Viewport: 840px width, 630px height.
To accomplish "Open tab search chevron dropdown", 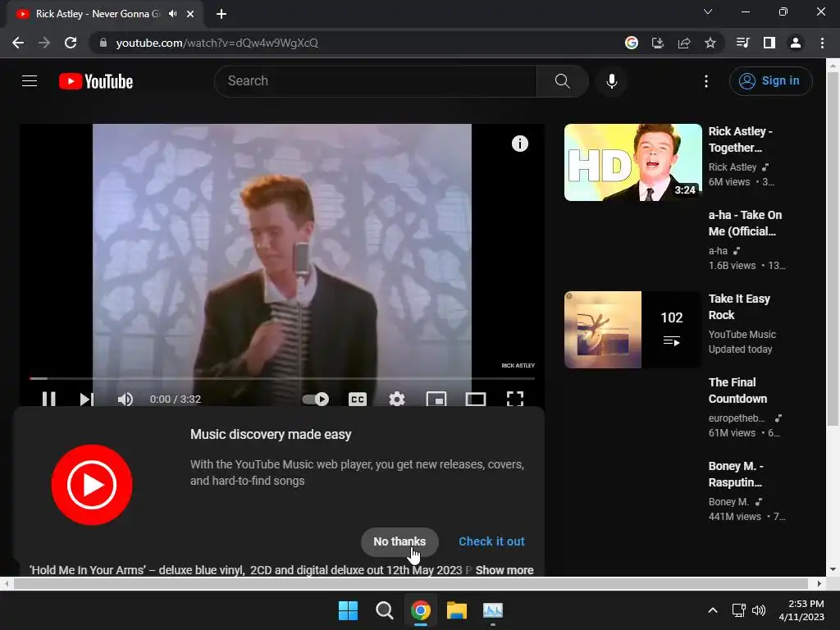I will pos(708,11).
